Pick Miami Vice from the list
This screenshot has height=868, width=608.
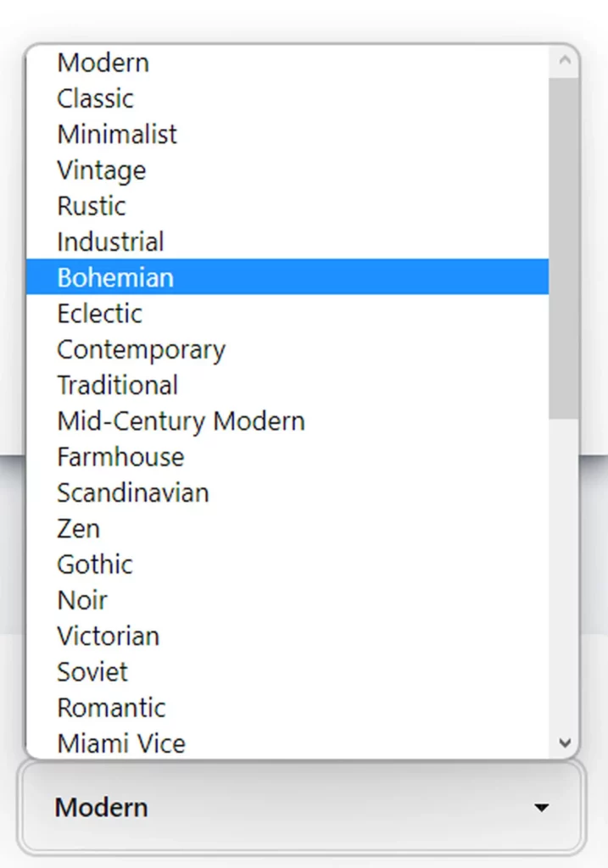point(120,743)
